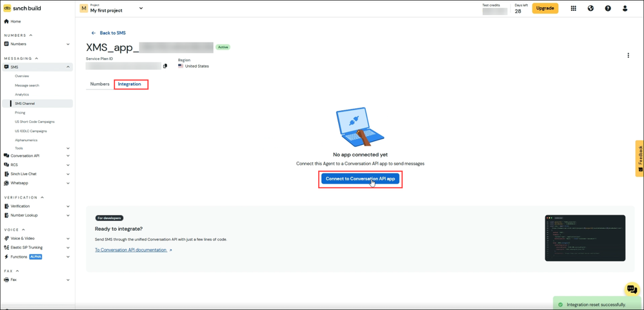The width and height of the screenshot is (644, 310).
Task: Expand the Sinch Live Chat chevron
Action: 68,174
